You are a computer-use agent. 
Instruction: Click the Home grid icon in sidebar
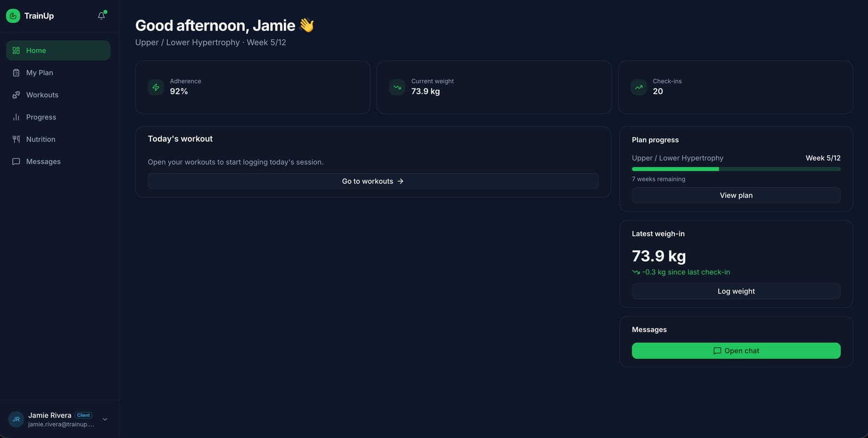pyautogui.click(x=16, y=50)
